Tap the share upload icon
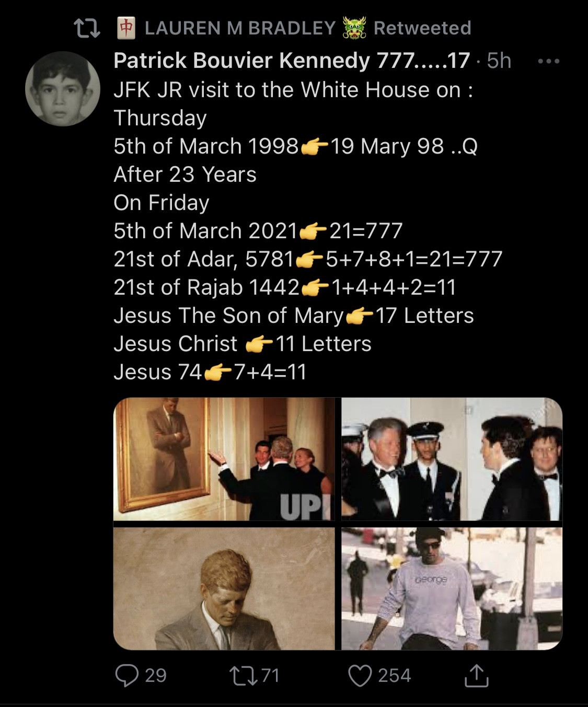The width and height of the screenshot is (588, 707). pyautogui.click(x=476, y=675)
